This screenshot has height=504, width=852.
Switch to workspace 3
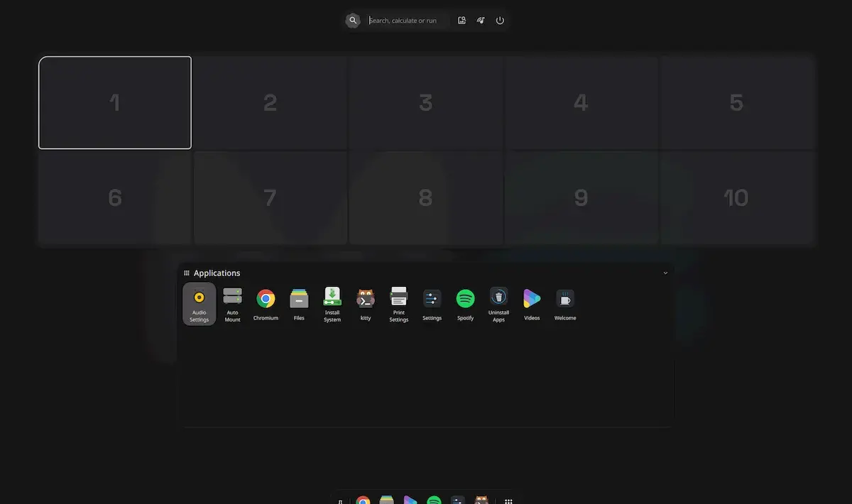(x=426, y=103)
